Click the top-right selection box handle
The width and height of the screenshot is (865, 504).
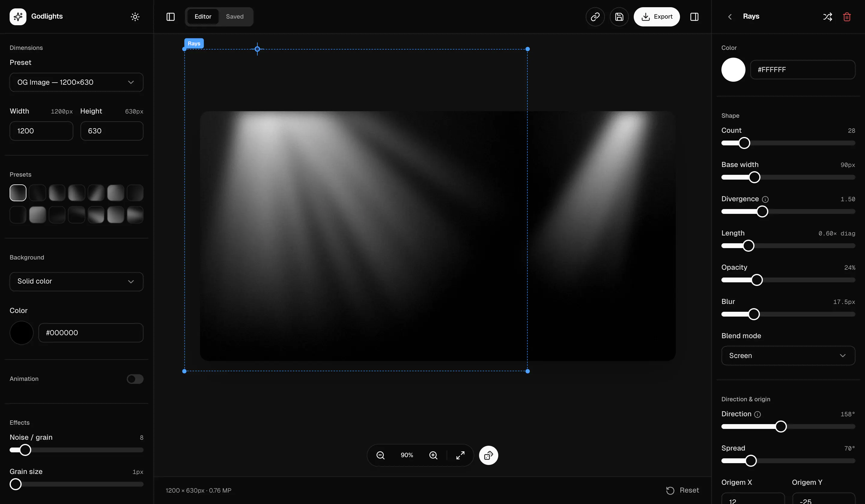click(528, 49)
